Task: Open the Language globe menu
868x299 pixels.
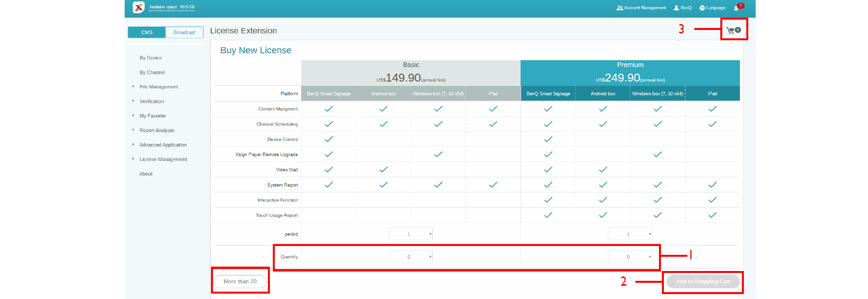Action: click(712, 8)
